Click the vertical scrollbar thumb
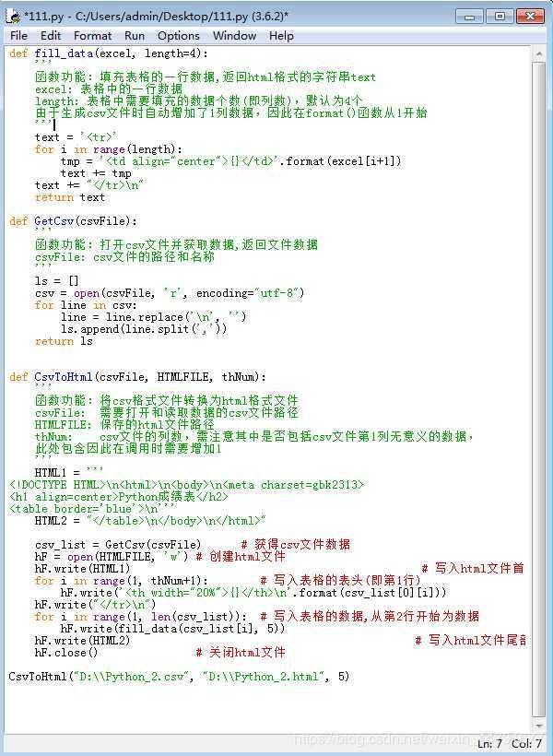553x756 pixels. click(538, 389)
